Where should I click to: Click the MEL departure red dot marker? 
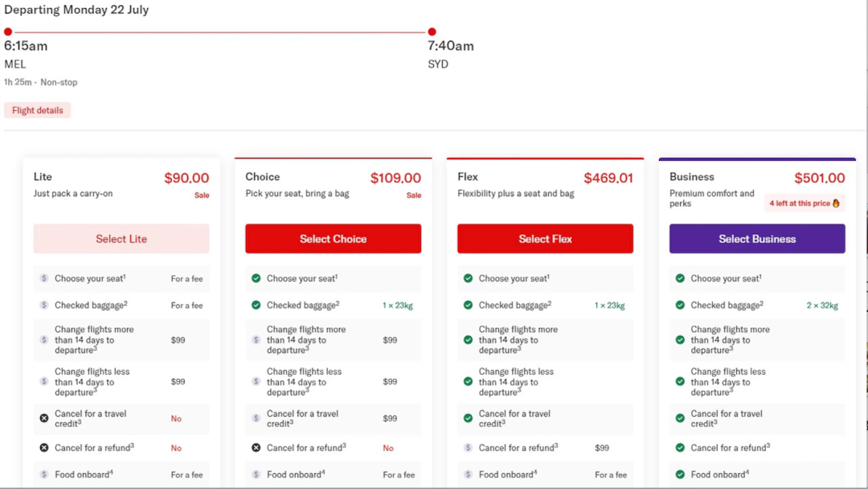coord(8,32)
